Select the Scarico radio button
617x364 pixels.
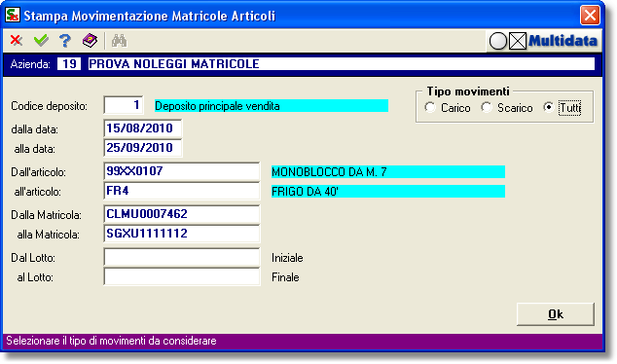487,107
